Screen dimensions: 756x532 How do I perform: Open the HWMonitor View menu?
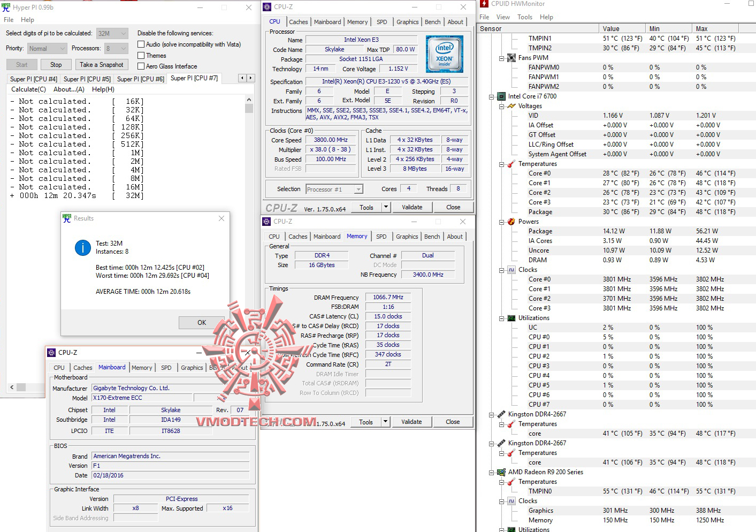point(503,17)
